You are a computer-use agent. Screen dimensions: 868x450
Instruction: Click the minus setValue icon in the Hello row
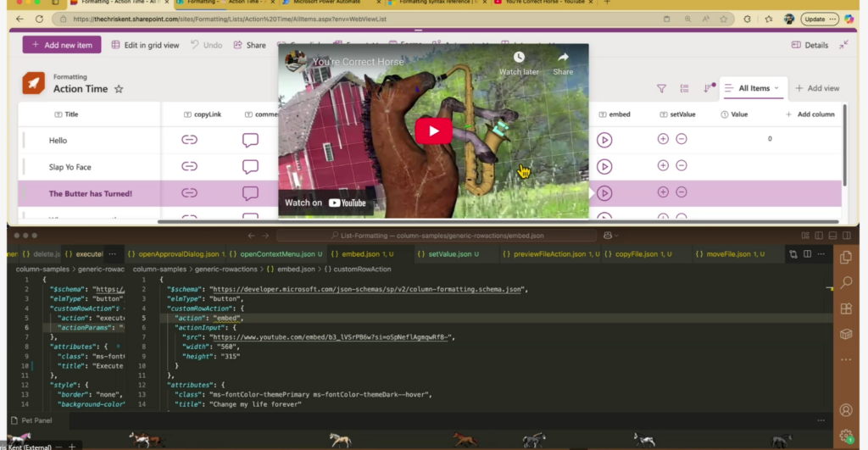click(x=682, y=139)
